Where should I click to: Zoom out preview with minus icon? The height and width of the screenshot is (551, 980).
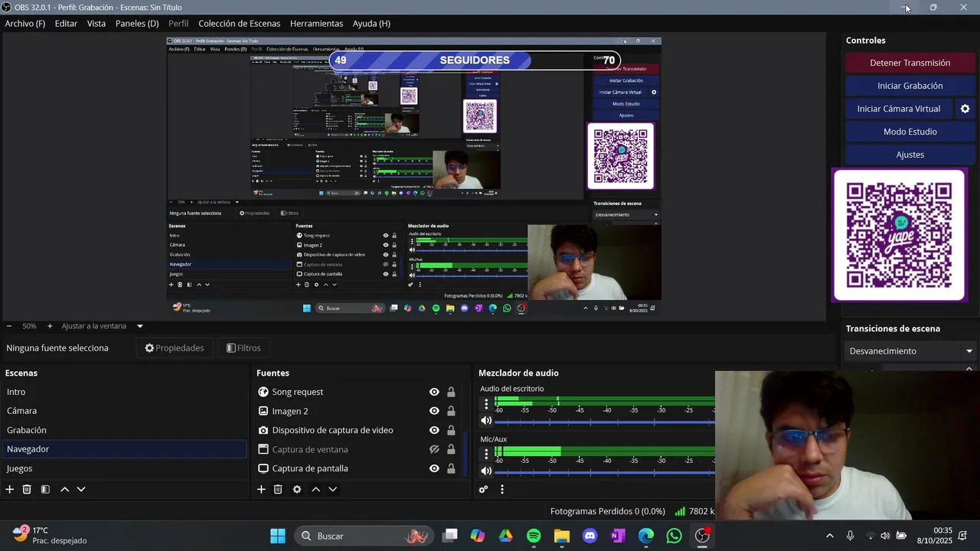(8, 326)
